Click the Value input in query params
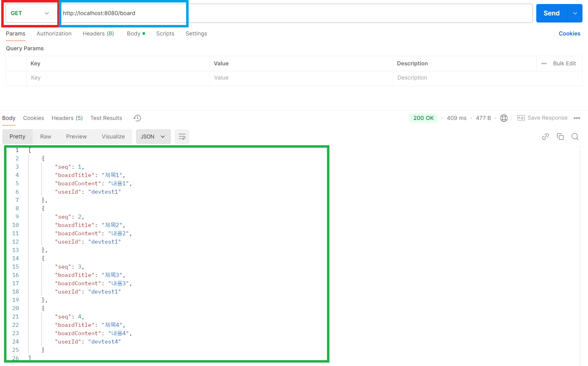Image resolution: width=588 pixels, height=366 pixels. pyautogui.click(x=301, y=78)
